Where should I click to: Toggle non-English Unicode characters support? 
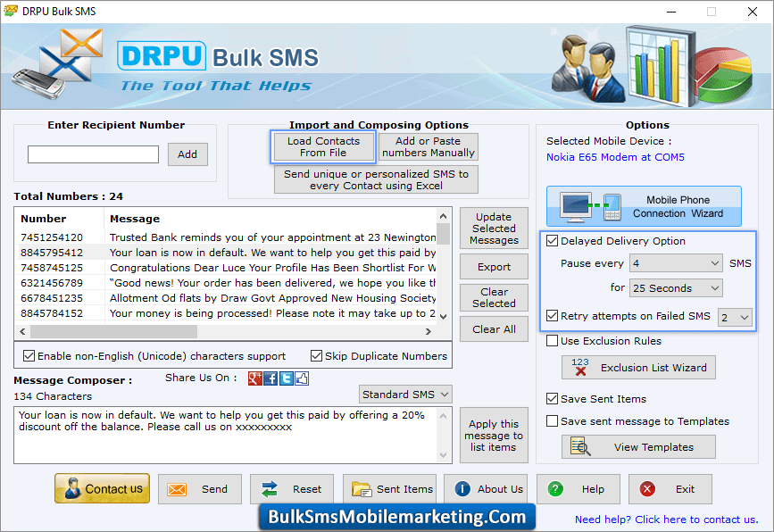coord(29,356)
